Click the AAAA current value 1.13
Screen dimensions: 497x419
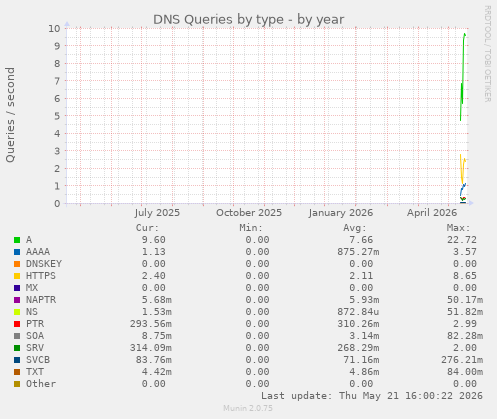pos(154,252)
